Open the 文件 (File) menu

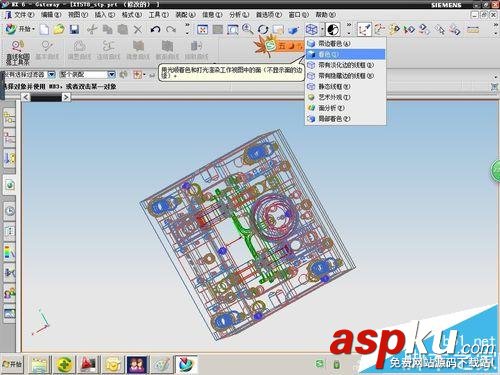pos(24,15)
